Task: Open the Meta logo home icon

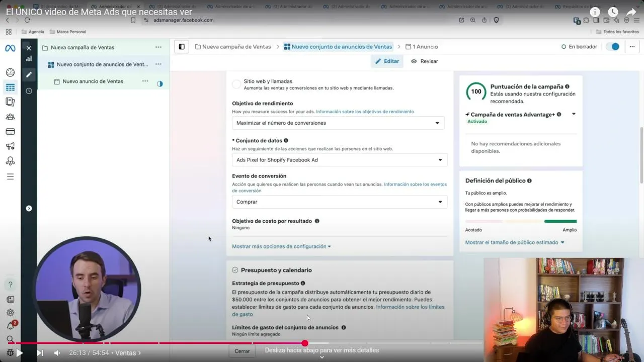Action: point(10,48)
